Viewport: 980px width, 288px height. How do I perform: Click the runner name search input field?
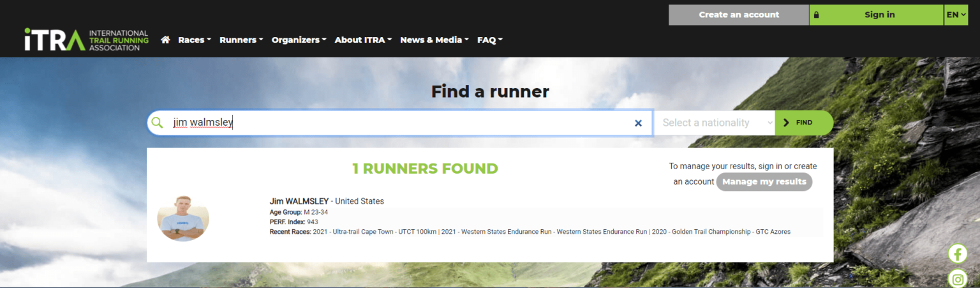pos(396,123)
